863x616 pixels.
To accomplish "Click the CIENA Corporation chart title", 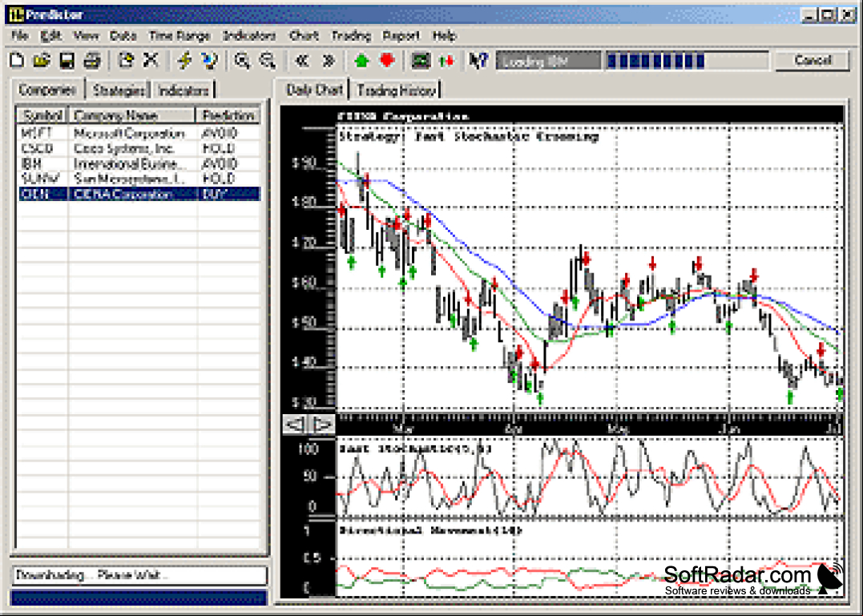I will (402, 116).
